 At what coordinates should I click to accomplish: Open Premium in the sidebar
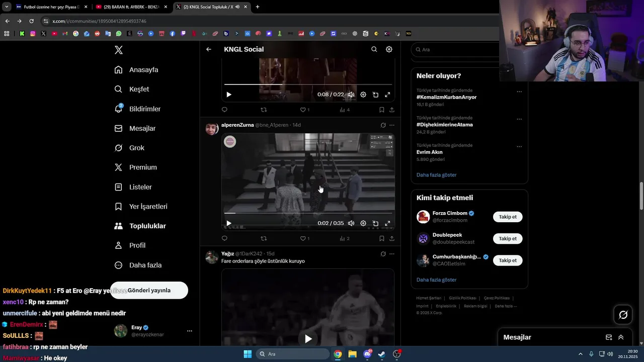click(135, 167)
